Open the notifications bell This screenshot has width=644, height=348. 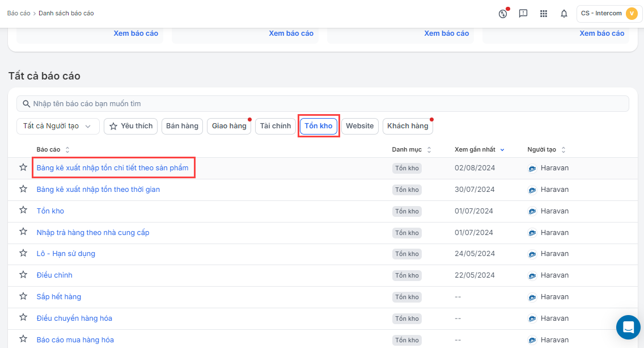click(564, 14)
